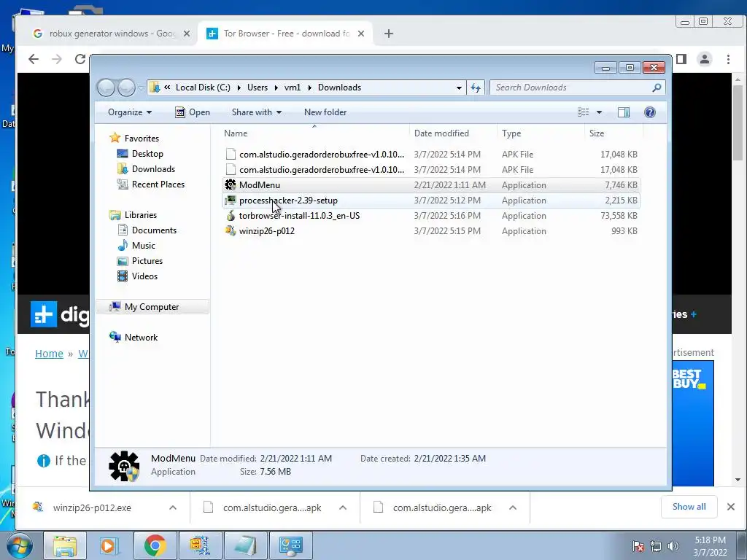The image size is (747, 560).
Task: Click the change view icon in Explorer toolbar
Action: pyautogui.click(x=583, y=112)
